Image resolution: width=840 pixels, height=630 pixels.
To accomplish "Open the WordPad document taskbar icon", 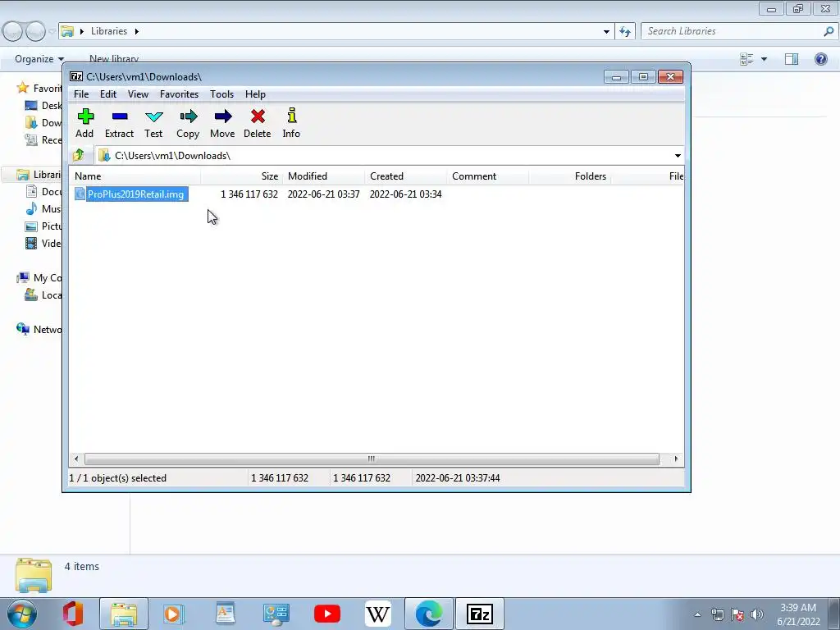I will click(226, 614).
